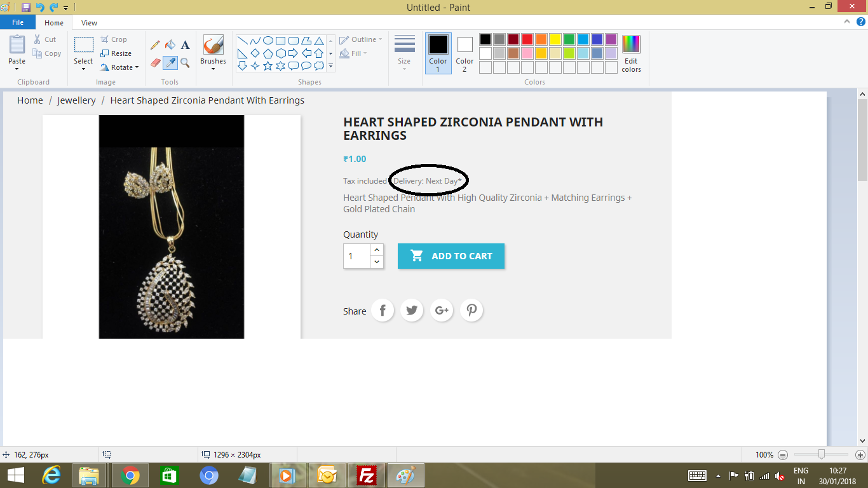
Task: Choose the Oval callout shape
Action: pos(306,65)
